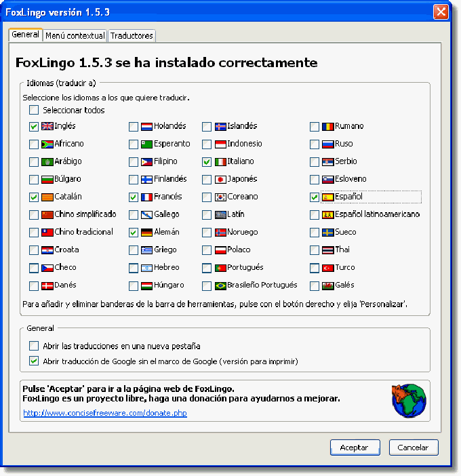The image size is (461, 476).
Task: Switch to the General tab
Action: coord(26,35)
